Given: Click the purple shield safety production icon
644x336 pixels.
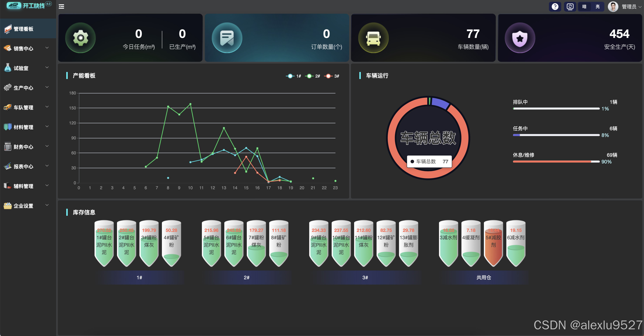Looking at the screenshot, I should (520, 38).
